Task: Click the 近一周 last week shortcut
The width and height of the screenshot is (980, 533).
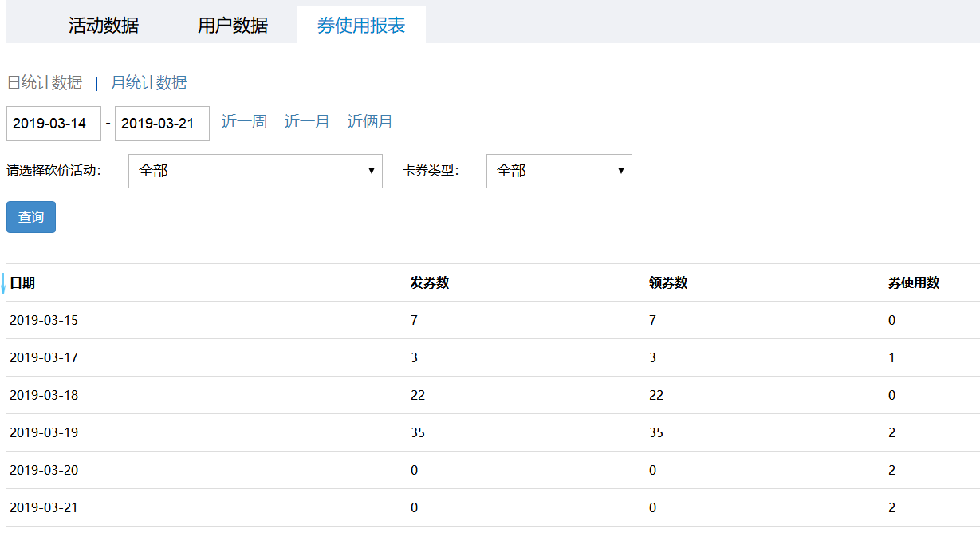Action: click(244, 120)
